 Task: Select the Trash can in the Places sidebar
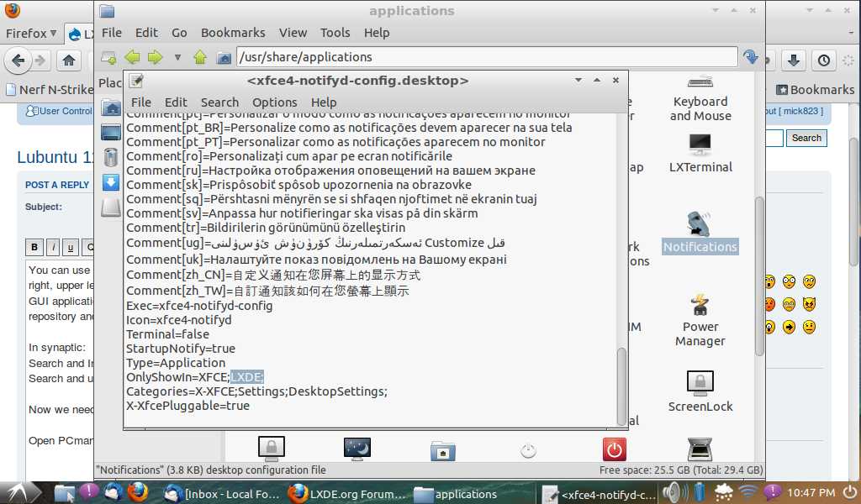(x=111, y=157)
